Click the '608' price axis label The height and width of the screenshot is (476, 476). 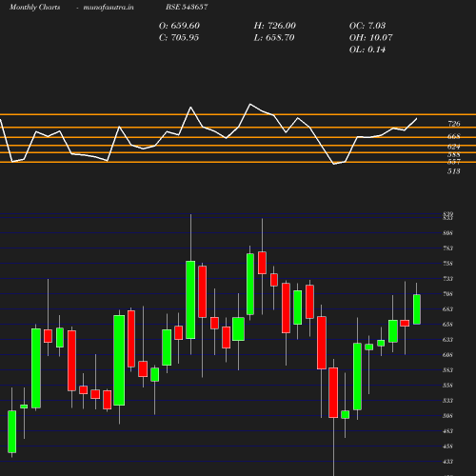[x=447, y=355]
